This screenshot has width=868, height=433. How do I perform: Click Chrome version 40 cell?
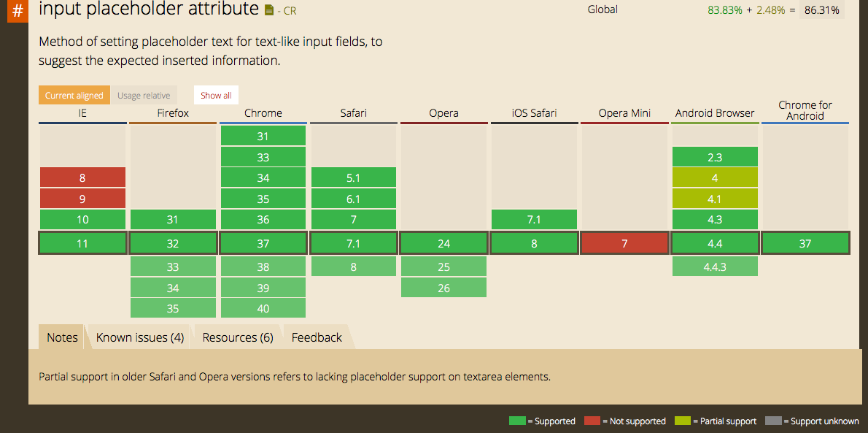click(263, 308)
